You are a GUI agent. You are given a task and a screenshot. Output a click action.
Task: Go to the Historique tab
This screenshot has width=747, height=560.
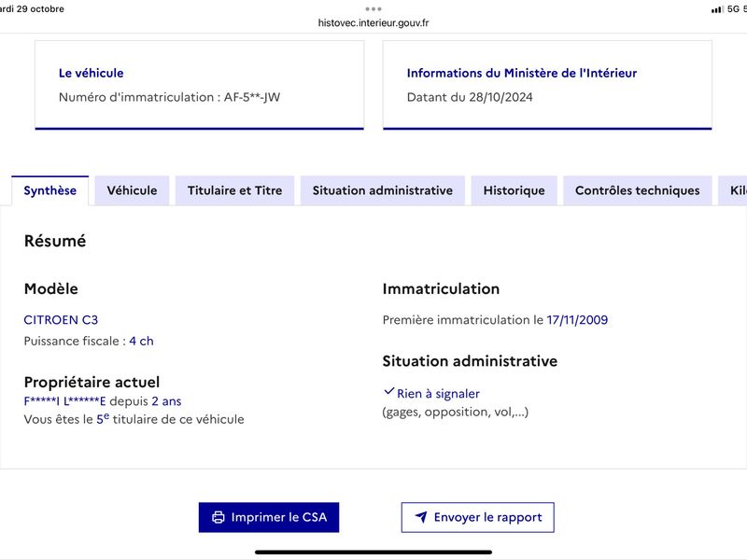click(514, 190)
